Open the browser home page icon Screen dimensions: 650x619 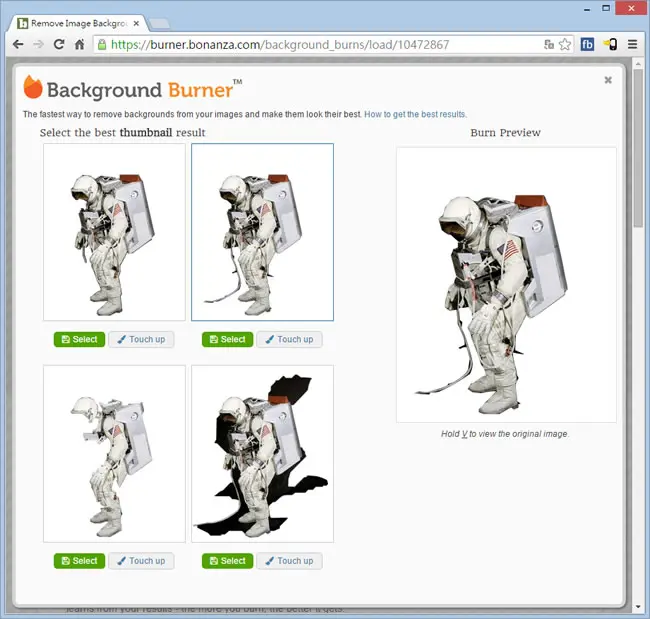click(80, 44)
